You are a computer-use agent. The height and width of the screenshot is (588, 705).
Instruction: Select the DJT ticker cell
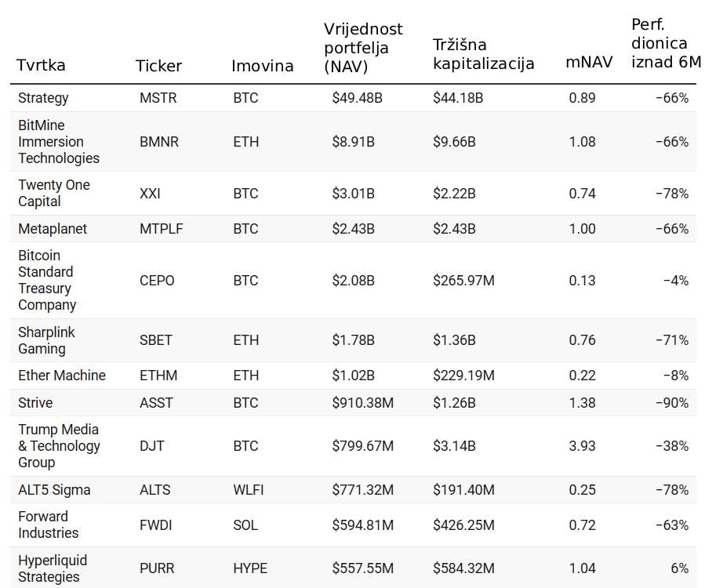point(151,446)
